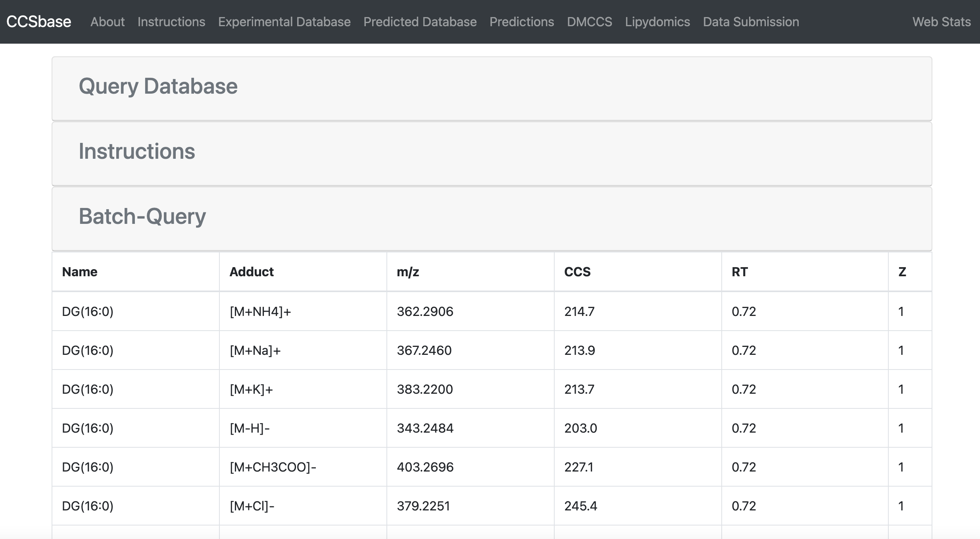Expand the Batch-Query panel
The width and height of the screenshot is (980, 539).
(492, 219)
